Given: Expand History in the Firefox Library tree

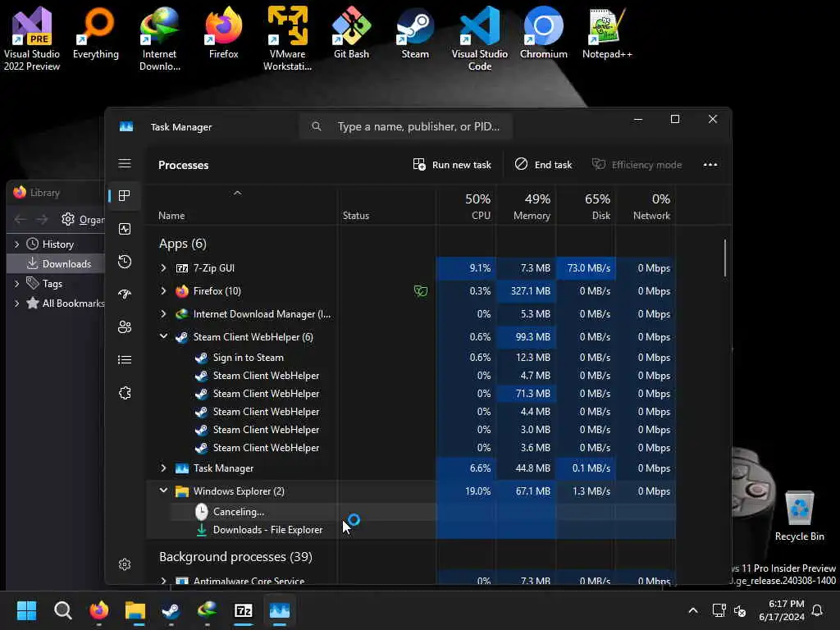Looking at the screenshot, I should pyautogui.click(x=16, y=244).
